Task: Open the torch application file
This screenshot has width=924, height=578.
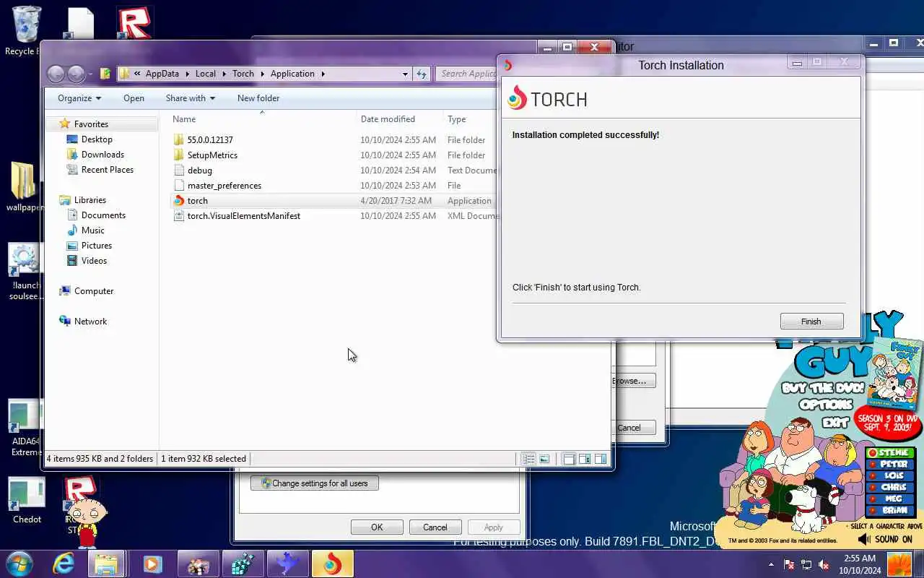Action: (197, 201)
